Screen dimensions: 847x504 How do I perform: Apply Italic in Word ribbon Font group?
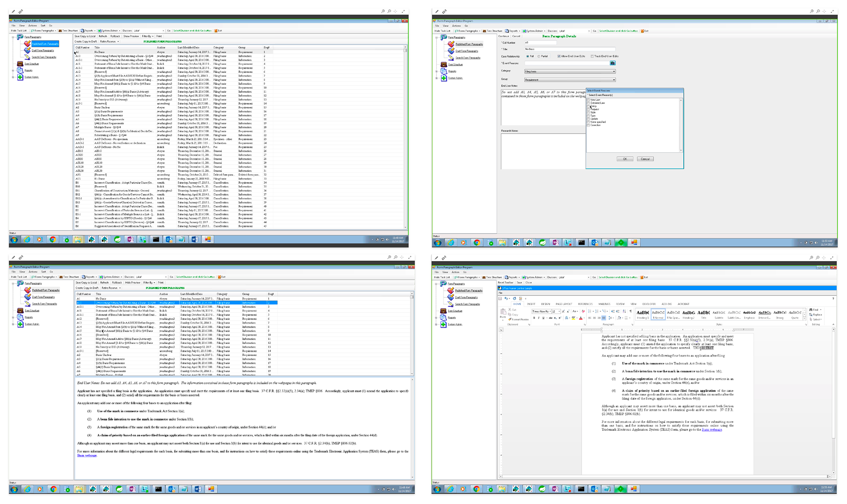pos(539,318)
